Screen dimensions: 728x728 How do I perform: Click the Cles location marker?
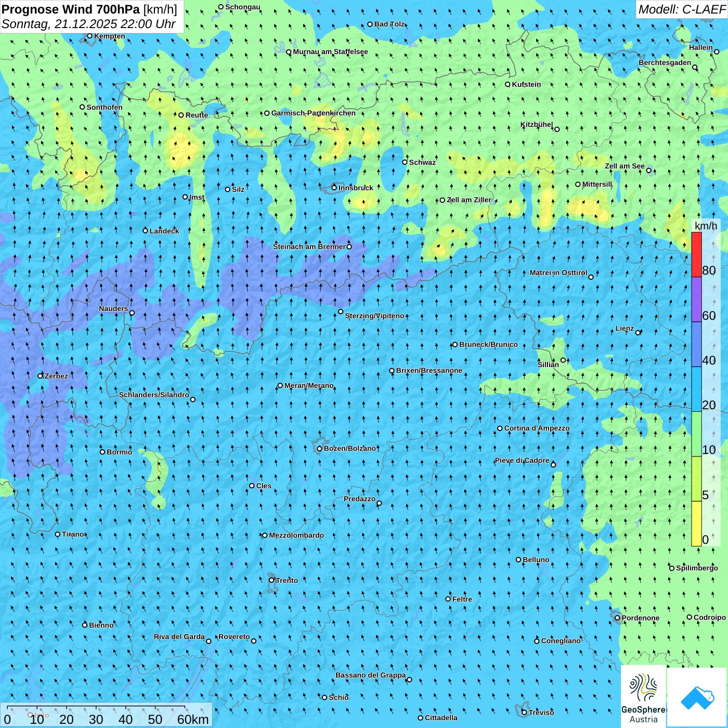coord(252,486)
